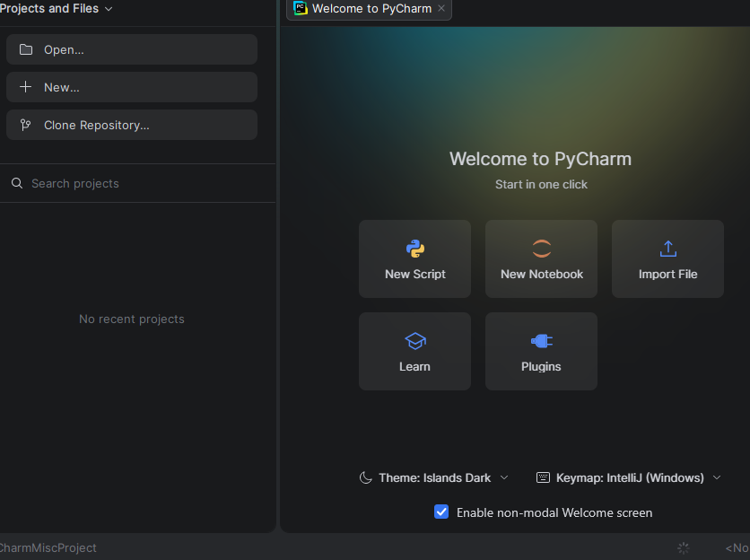Click the loading spinner in the status bar

684,548
